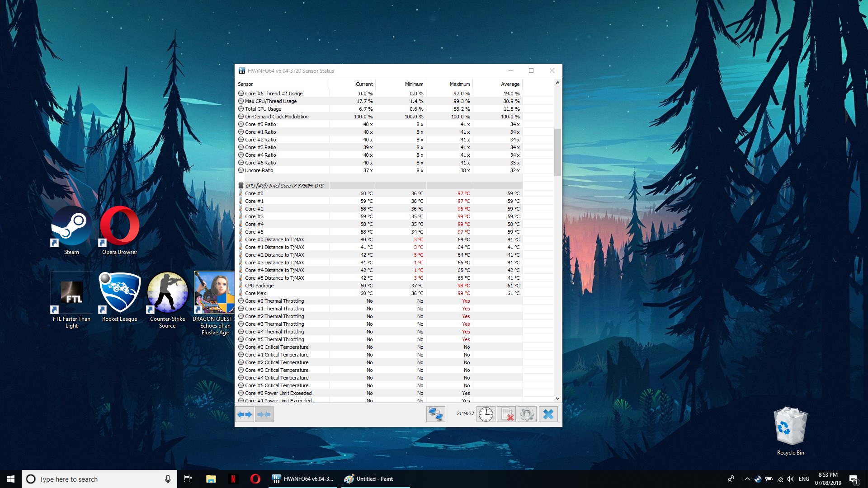This screenshot has width=868, height=488.
Task: Click the expand columns arrows button
Action: pos(245,414)
